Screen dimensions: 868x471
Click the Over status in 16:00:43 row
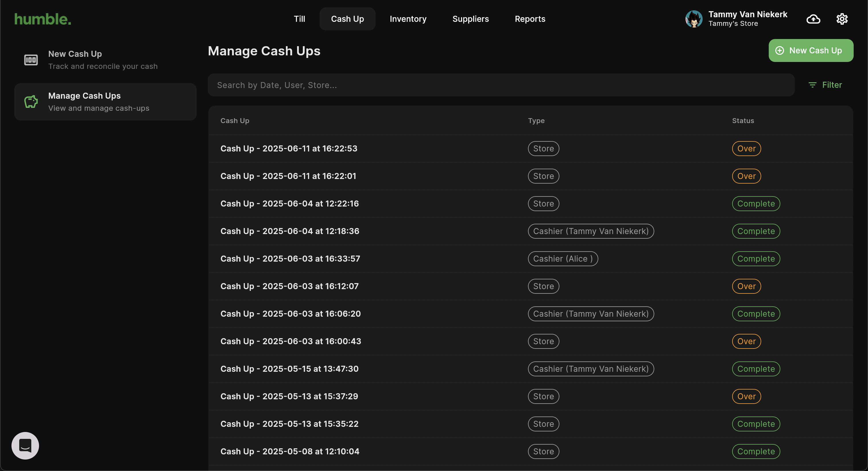pos(746,341)
